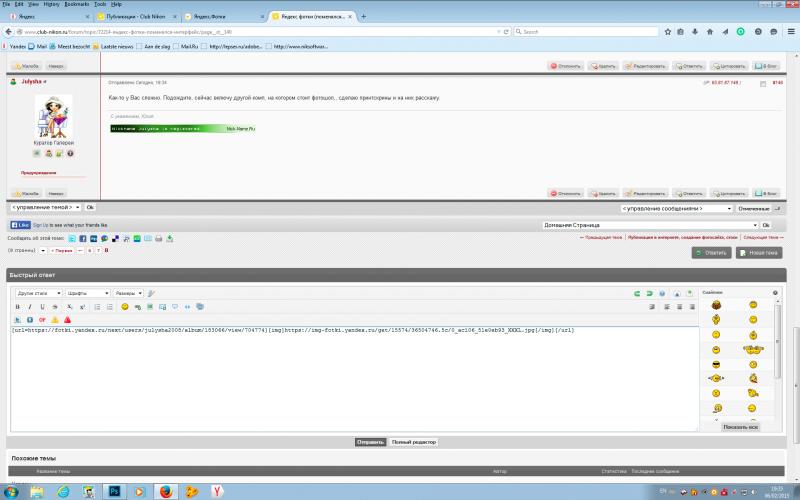Click inside the quick reply text area
Image resolution: width=800 pixels, height=500 pixels.
[x=355, y=379]
